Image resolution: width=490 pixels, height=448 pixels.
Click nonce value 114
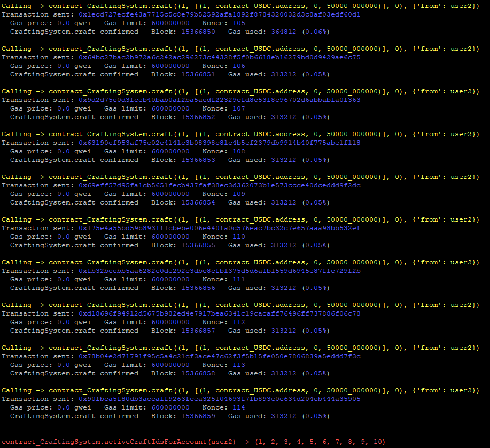click(239, 408)
